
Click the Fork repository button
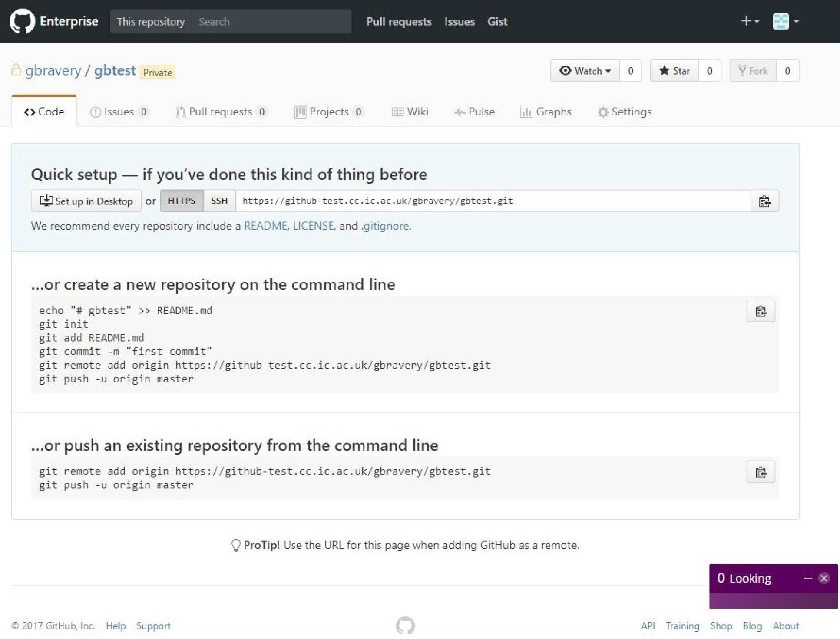(x=753, y=71)
